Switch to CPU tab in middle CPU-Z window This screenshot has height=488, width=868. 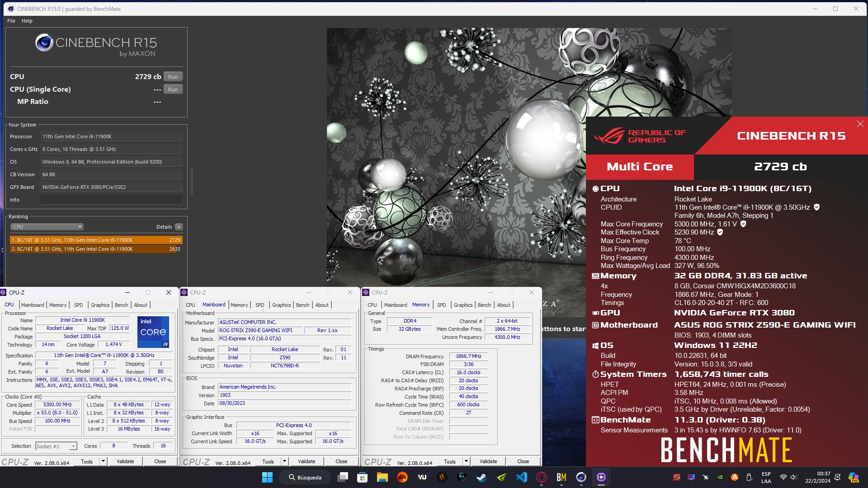(x=191, y=305)
